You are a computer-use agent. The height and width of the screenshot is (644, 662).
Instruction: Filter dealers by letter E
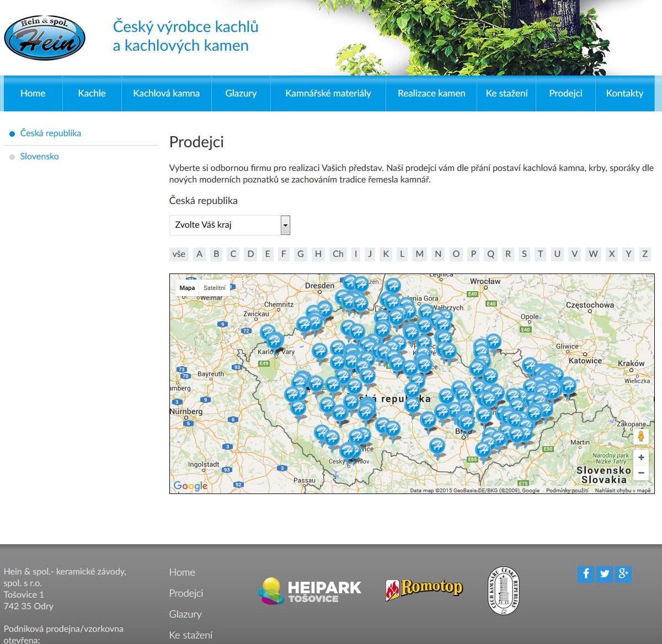(268, 254)
